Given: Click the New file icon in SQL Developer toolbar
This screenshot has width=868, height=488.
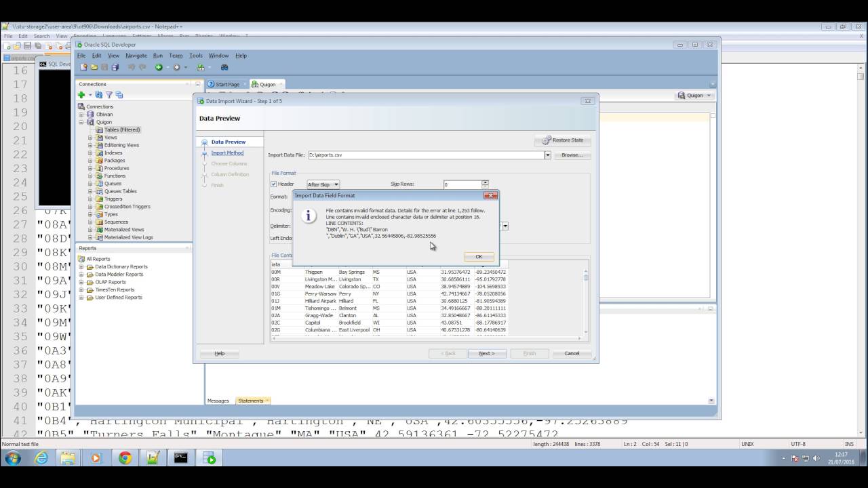Looking at the screenshot, I should click(83, 67).
